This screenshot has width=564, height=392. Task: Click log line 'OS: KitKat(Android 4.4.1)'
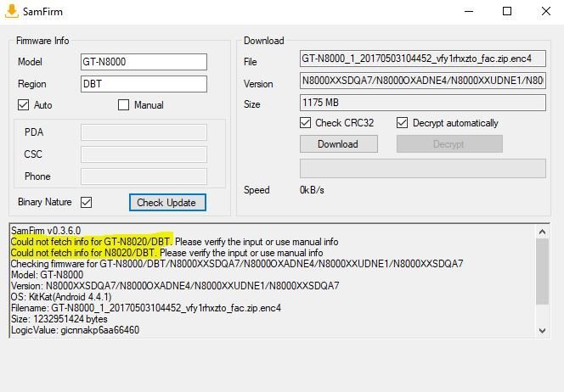point(61,297)
